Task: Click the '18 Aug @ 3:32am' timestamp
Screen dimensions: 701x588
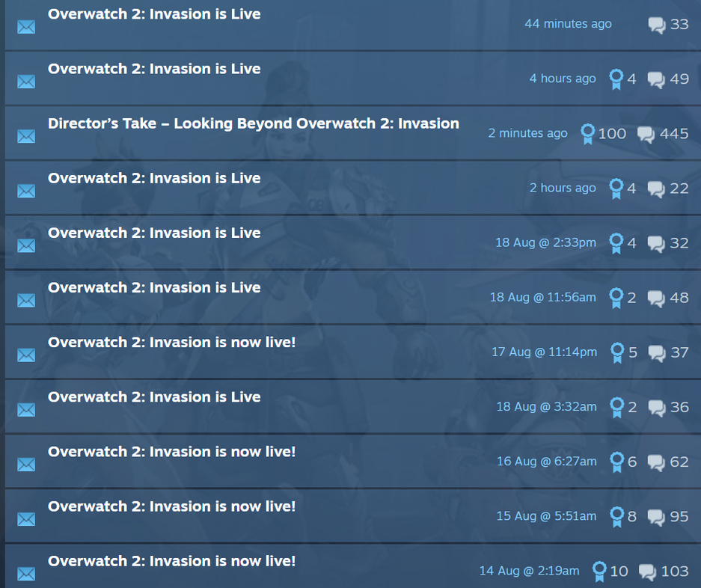Action: point(547,407)
